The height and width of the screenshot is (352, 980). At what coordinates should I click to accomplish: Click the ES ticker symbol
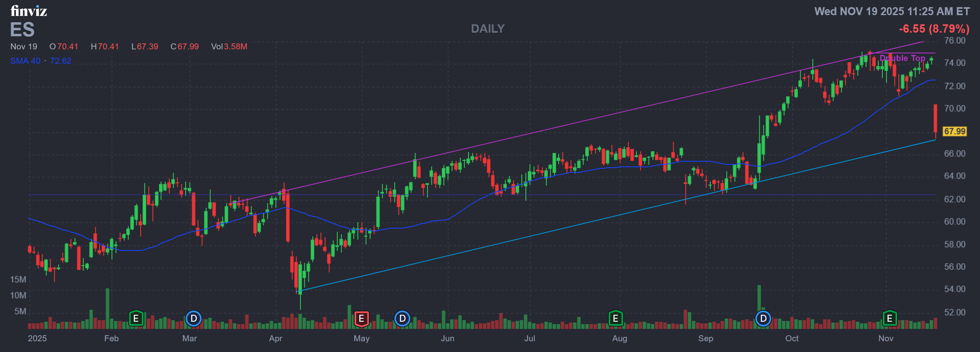point(22,30)
